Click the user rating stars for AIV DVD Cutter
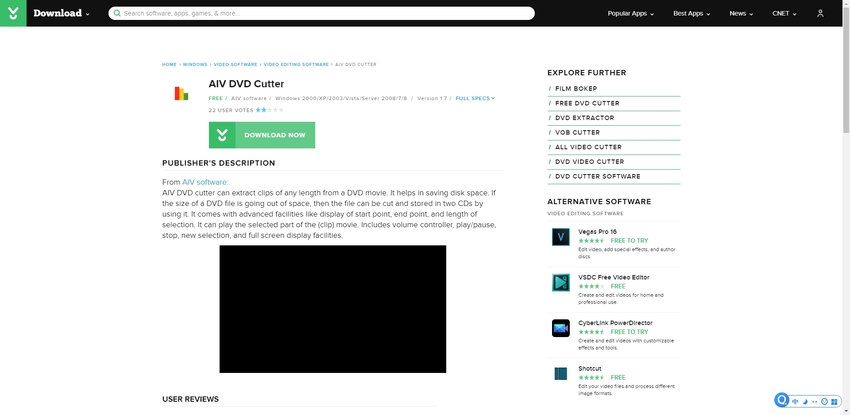 tap(269, 110)
